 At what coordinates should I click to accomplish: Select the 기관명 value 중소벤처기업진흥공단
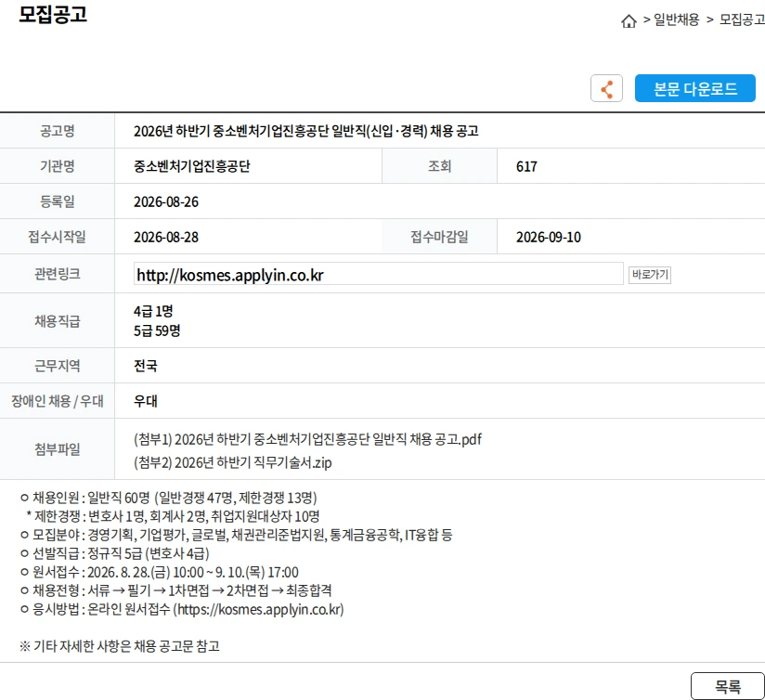pyautogui.click(x=192, y=166)
